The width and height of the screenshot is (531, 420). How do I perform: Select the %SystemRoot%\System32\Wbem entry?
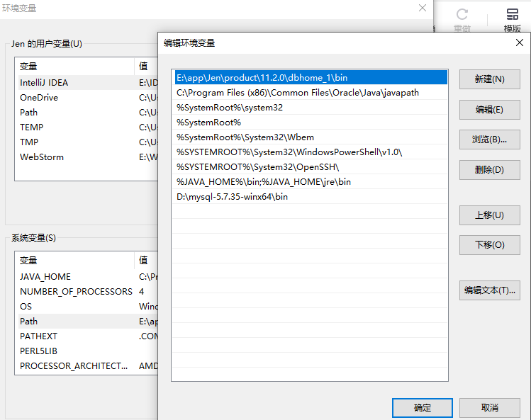point(311,137)
